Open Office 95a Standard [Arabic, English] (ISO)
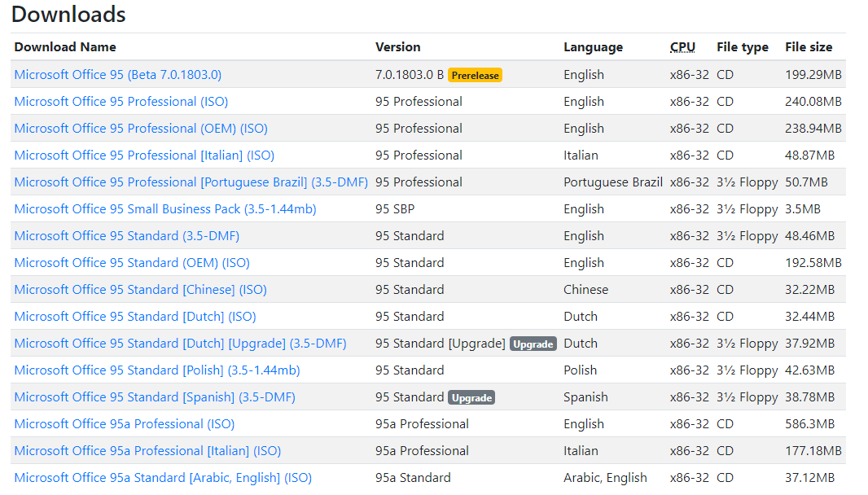The height and width of the screenshot is (495, 868). pos(164,478)
